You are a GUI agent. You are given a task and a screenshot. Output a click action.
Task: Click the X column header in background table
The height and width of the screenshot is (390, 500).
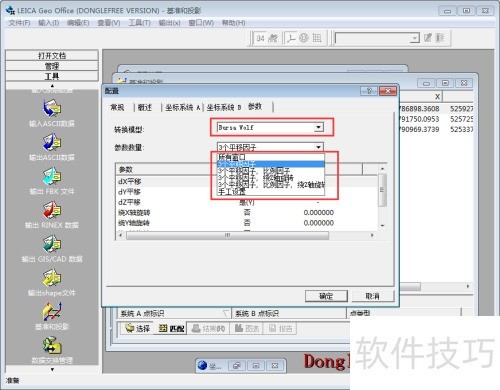(x=421, y=97)
